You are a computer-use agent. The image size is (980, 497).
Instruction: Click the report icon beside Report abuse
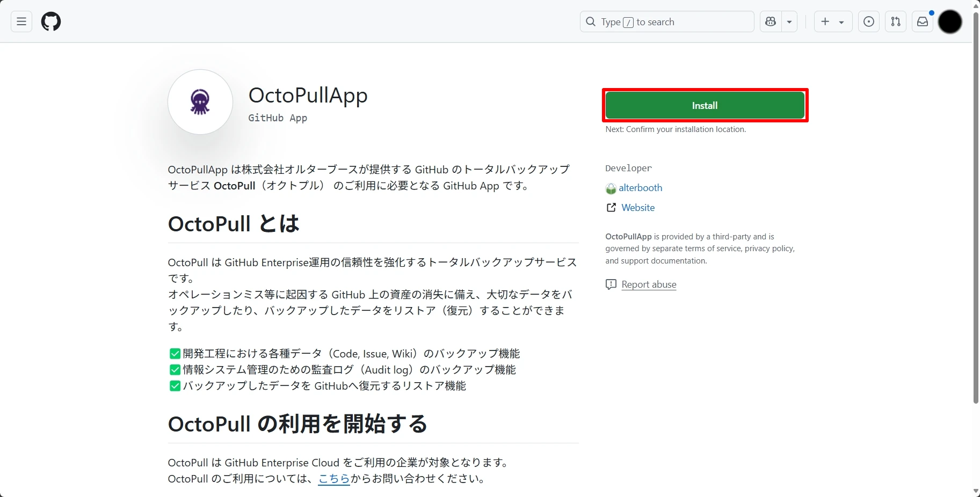pyautogui.click(x=611, y=284)
